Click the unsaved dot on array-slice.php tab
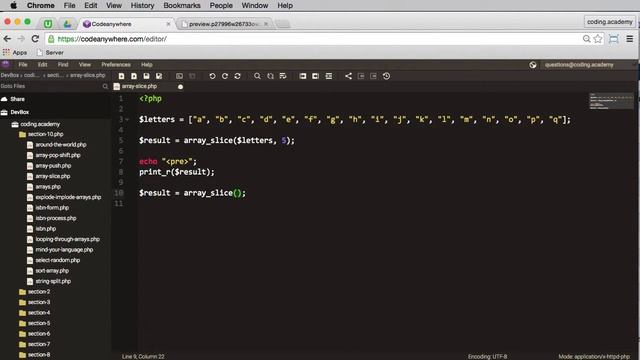The width and height of the screenshot is (640, 360). (180, 87)
